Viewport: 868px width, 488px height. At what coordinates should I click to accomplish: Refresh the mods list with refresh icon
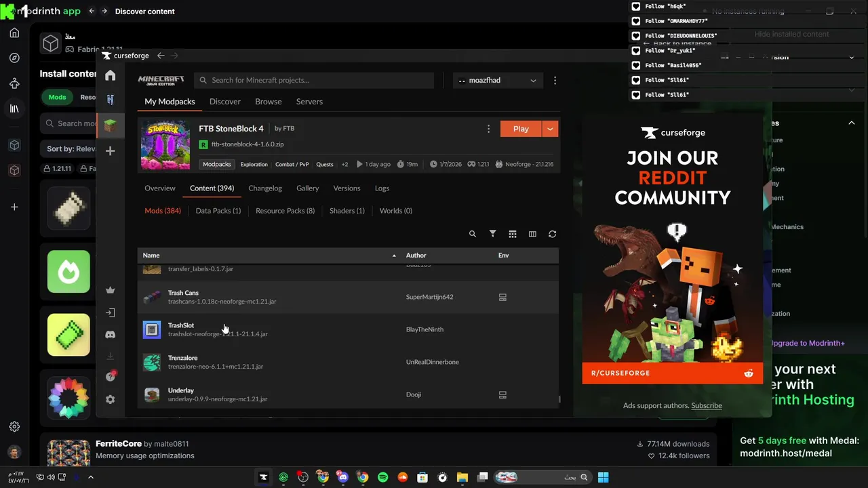[x=553, y=234]
